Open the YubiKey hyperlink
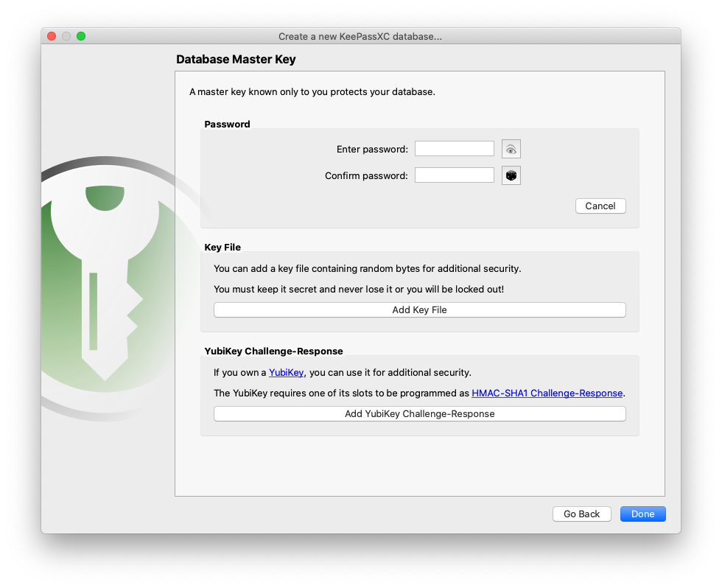This screenshot has height=588, width=722. [286, 373]
